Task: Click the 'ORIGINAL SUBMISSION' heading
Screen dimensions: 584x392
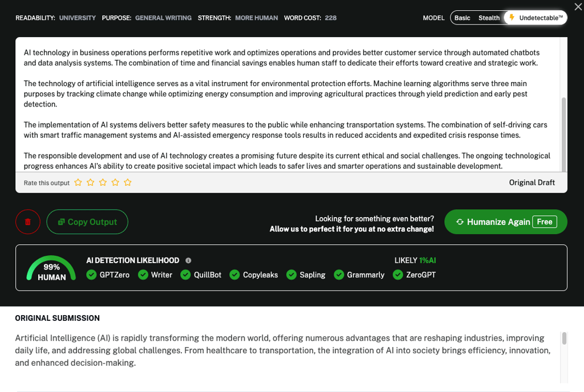Action: [58, 318]
